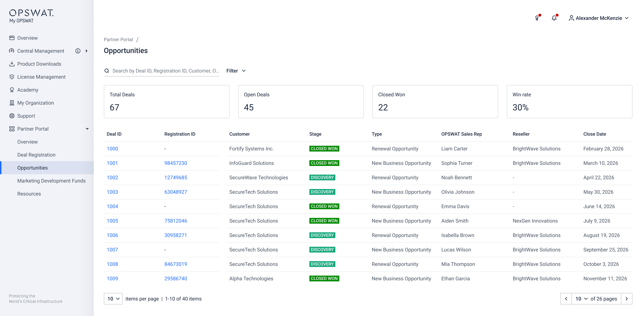Open registration ID 98457230 link
The image size is (644, 316).
[176, 163]
